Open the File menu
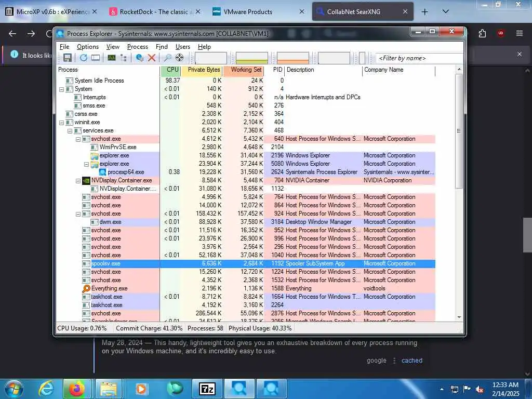Screen dimensions: 532x399 tap(64, 47)
